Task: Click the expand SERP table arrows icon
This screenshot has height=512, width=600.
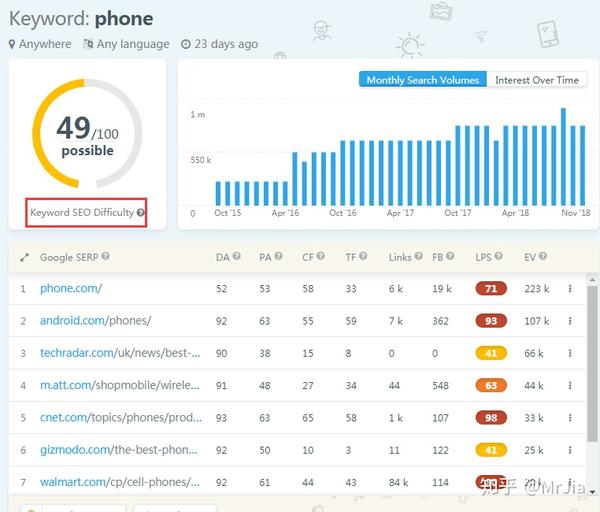Action: click(x=24, y=258)
